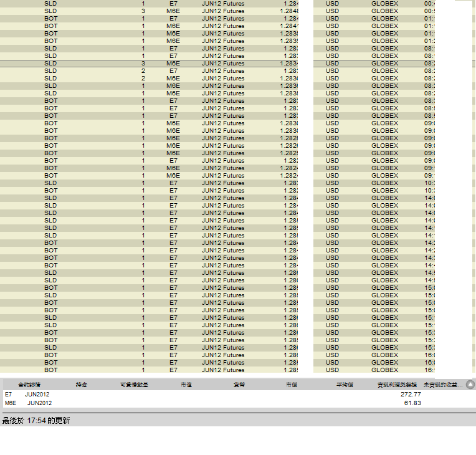
Task: Select the BOT E7 trade timed 14:4
Action: point(217,265)
